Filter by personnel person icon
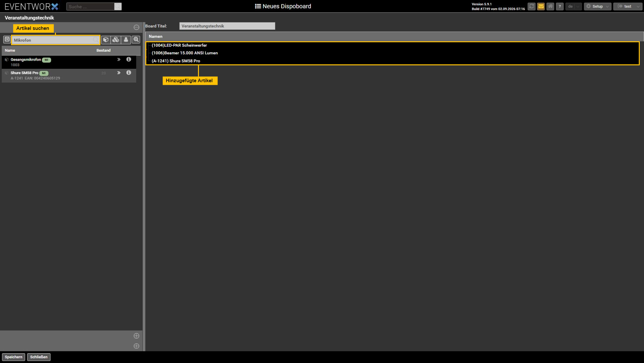This screenshot has width=644, height=363. click(x=126, y=40)
